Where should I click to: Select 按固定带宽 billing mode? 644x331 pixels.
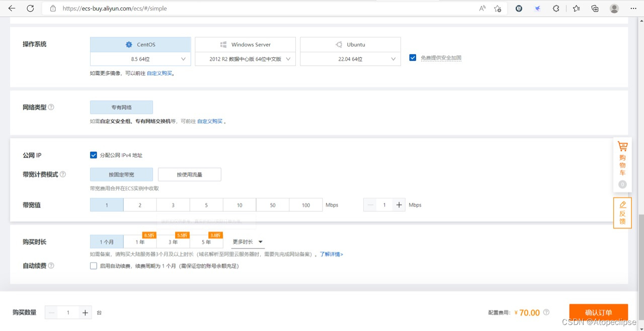coord(121,175)
